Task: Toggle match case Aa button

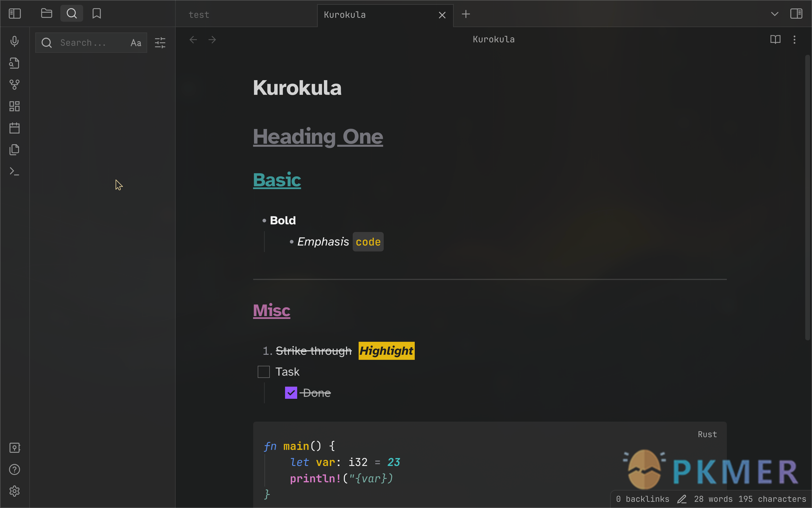Action: (x=136, y=43)
